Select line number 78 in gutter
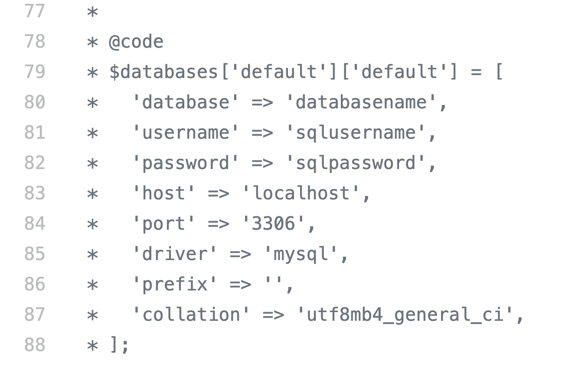Screen dimensions: 588x365 pos(35,42)
